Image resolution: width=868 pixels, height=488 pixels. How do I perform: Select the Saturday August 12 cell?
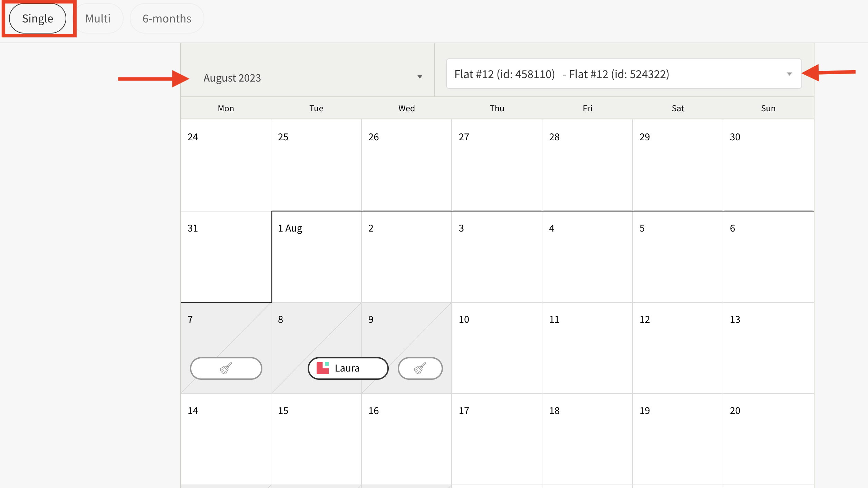click(x=677, y=348)
